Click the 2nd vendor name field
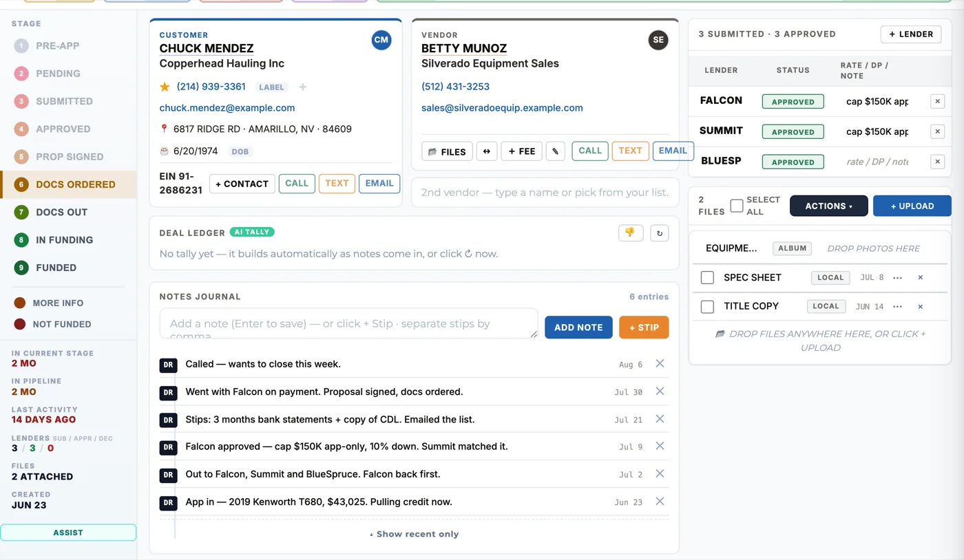 tap(545, 193)
